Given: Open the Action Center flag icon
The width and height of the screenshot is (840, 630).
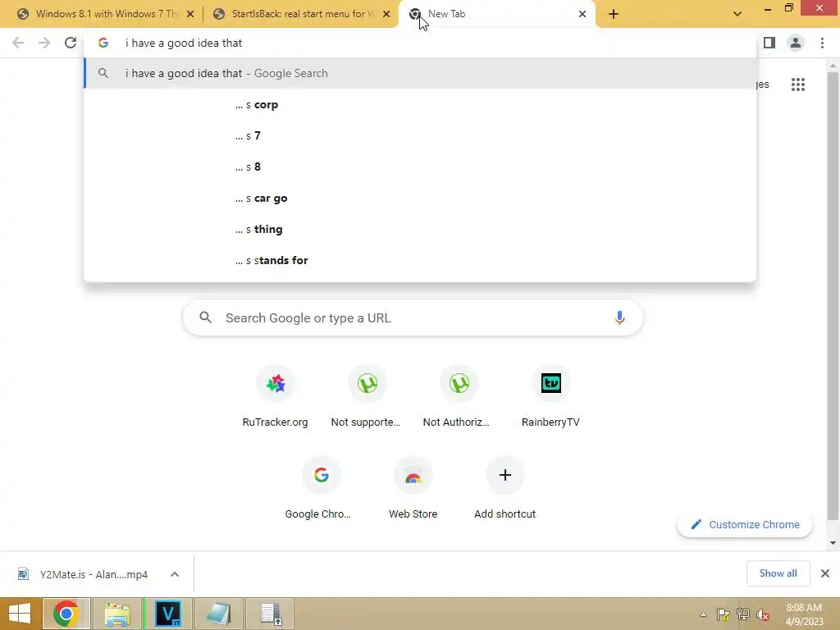Looking at the screenshot, I should tap(724, 614).
